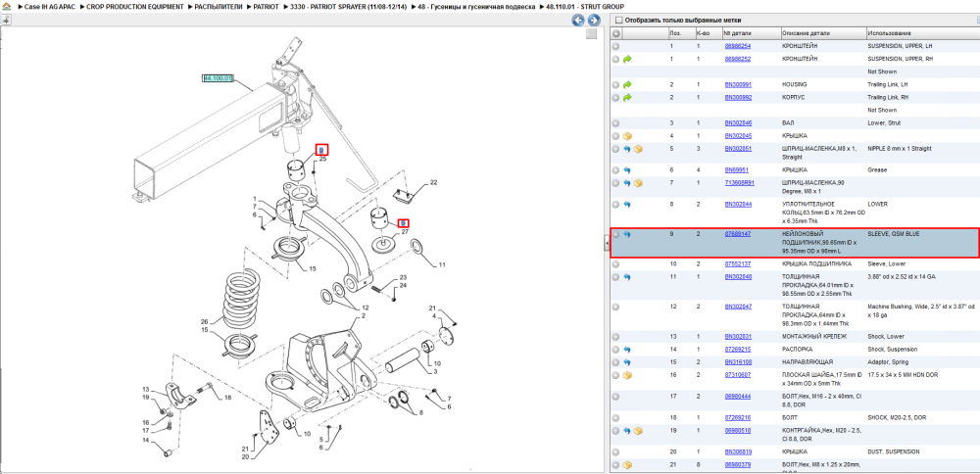Click the blue arrow icon in the BN302051 row
Viewport: 980px width, 474px height.
tap(627, 149)
